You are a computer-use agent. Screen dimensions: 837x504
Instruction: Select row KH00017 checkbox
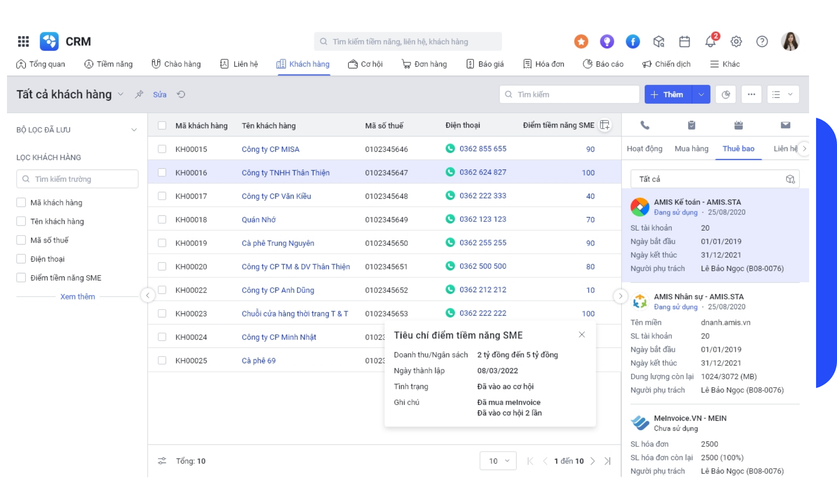[162, 196]
